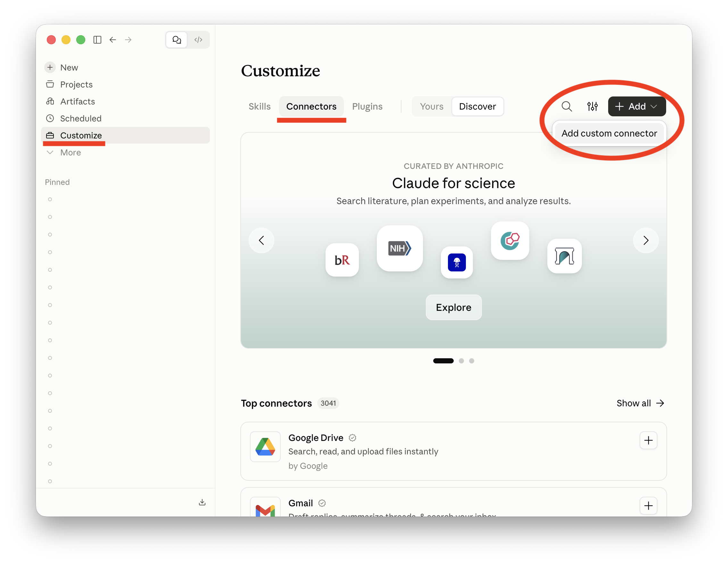The height and width of the screenshot is (564, 728).
Task: Click the NIH connector icon
Action: point(400,248)
